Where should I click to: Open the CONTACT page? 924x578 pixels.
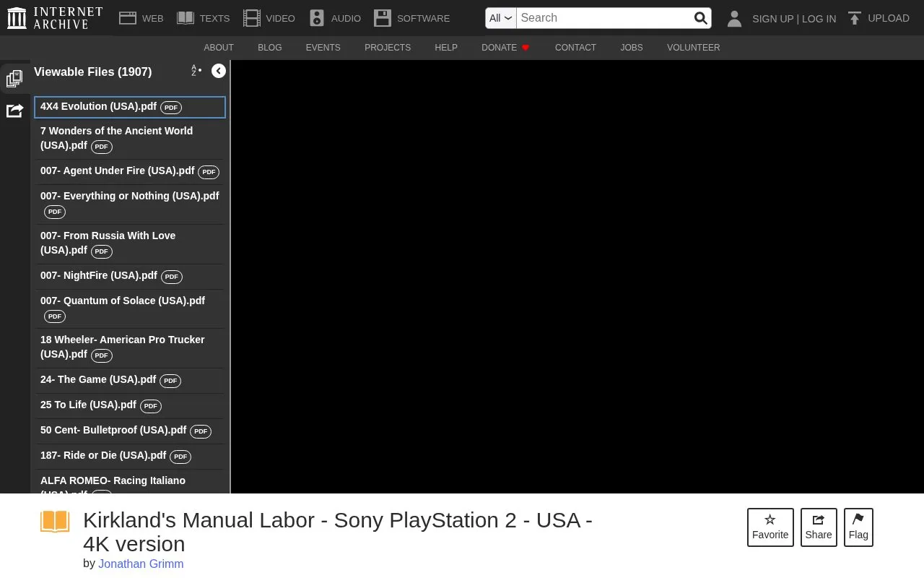(x=575, y=48)
